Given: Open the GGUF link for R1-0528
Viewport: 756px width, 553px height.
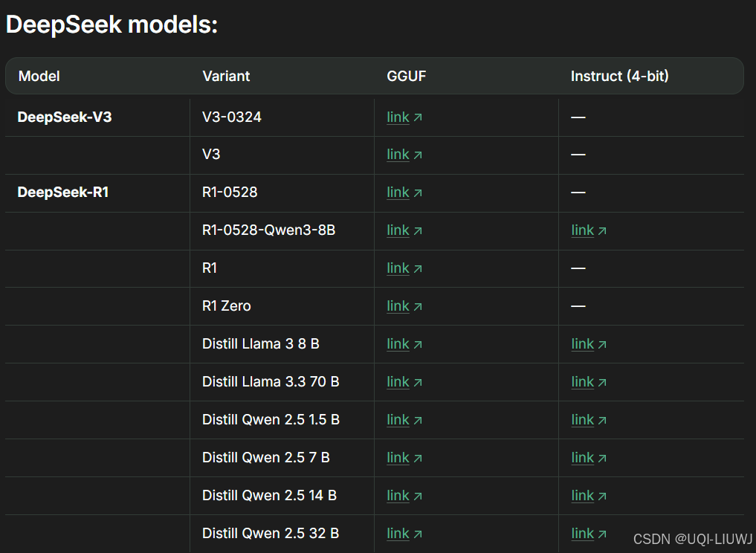Looking at the screenshot, I should click(x=404, y=193).
